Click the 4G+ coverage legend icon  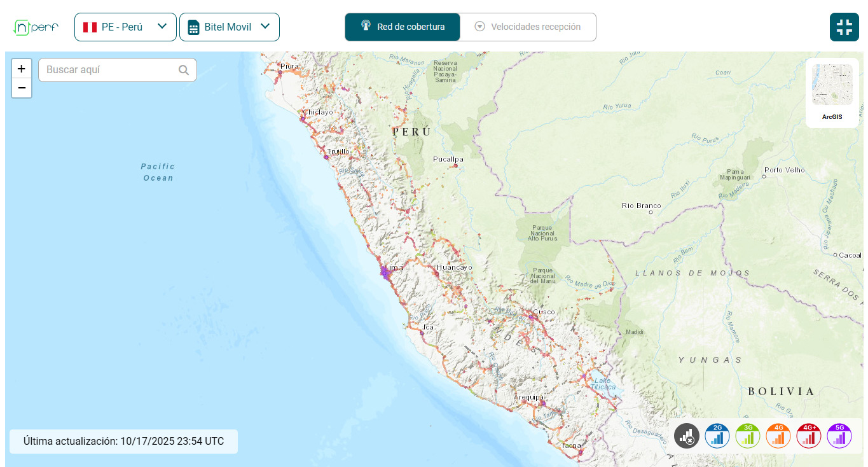809,436
